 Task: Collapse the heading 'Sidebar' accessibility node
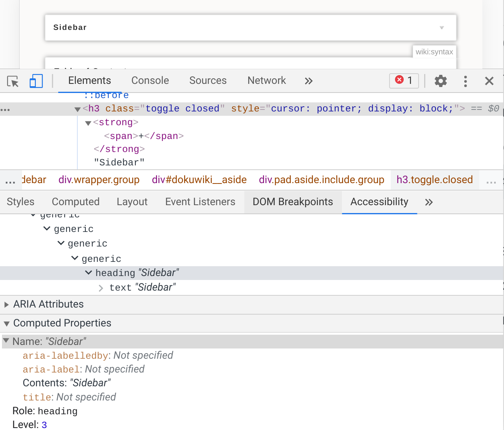click(88, 272)
